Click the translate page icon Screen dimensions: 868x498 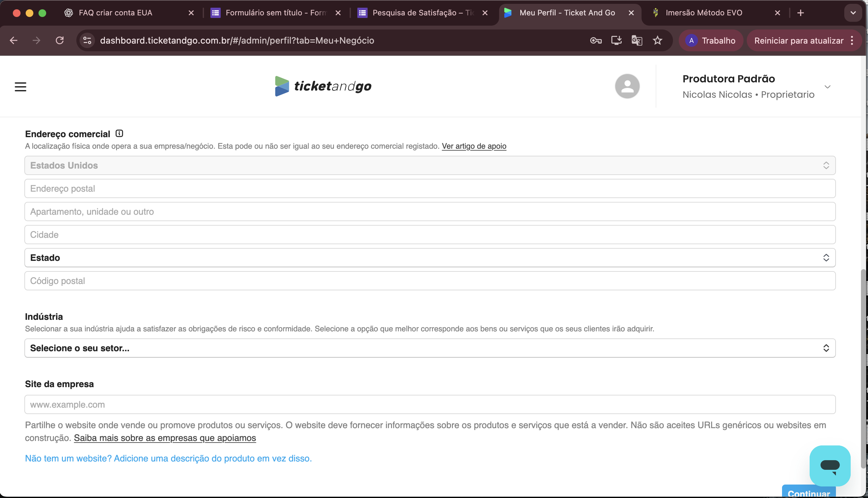click(637, 41)
